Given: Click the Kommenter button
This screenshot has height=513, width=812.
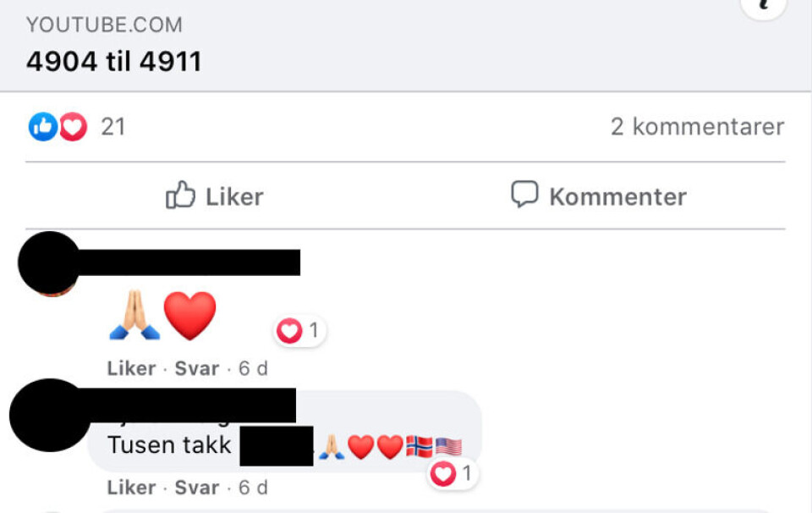Looking at the screenshot, I should pyautogui.click(x=598, y=196).
